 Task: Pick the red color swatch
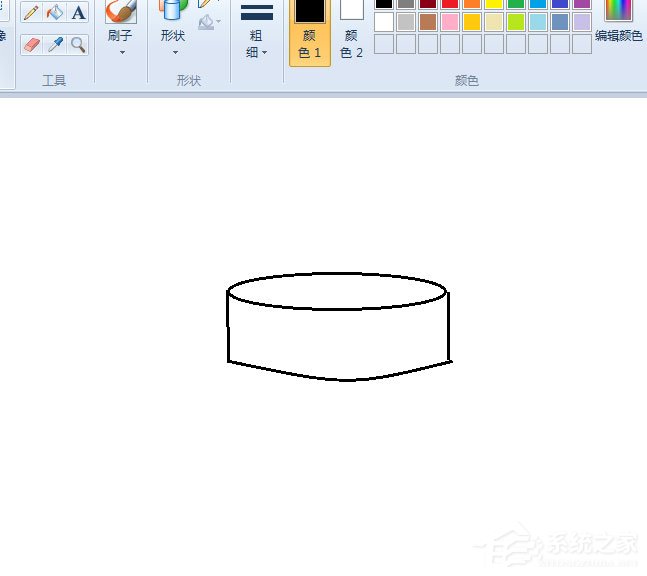[450, 4]
